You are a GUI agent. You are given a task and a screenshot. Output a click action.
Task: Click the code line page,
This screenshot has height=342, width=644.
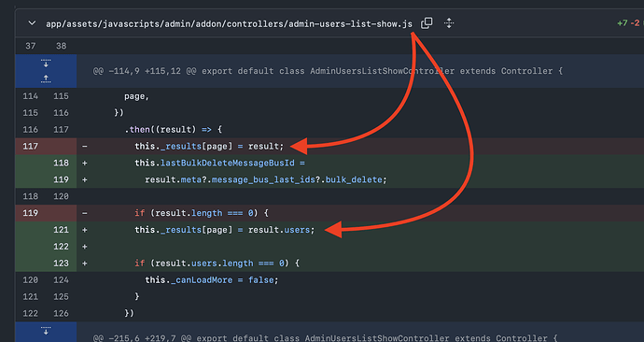(137, 96)
